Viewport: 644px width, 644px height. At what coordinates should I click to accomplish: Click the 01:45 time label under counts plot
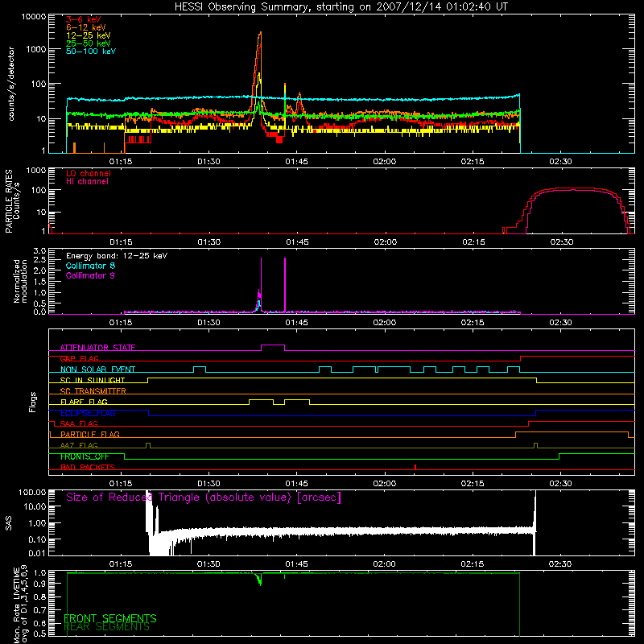pos(296,162)
